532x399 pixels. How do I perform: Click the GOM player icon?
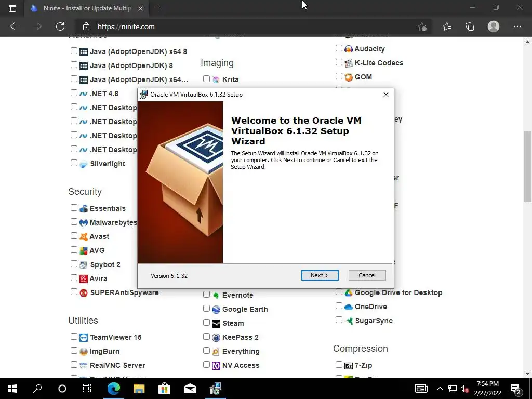point(349,77)
